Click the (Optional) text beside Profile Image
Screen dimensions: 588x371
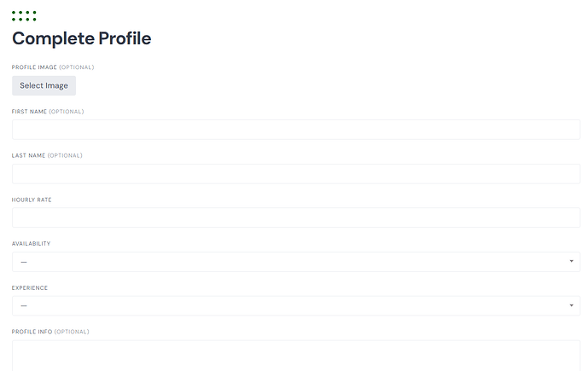pyautogui.click(x=77, y=67)
